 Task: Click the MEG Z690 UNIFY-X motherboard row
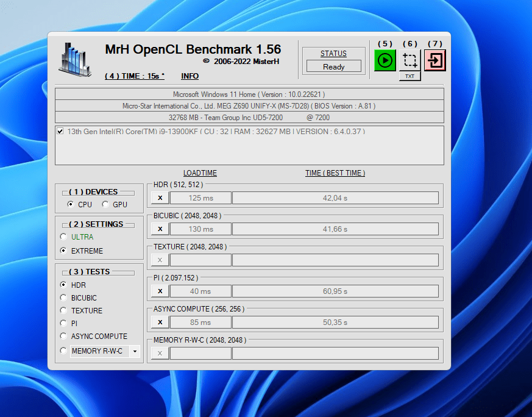point(249,105)
